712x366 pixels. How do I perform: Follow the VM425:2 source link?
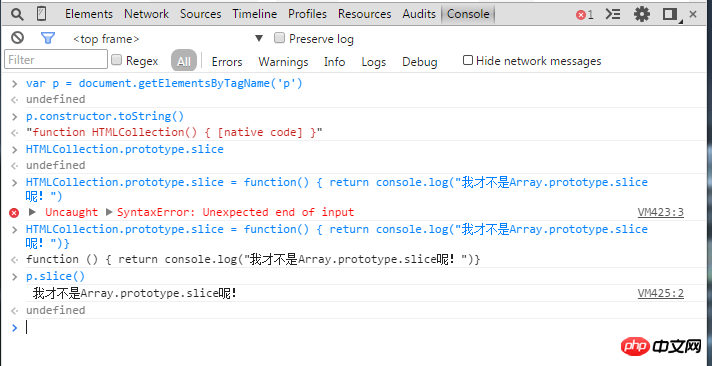coord(661,293)
